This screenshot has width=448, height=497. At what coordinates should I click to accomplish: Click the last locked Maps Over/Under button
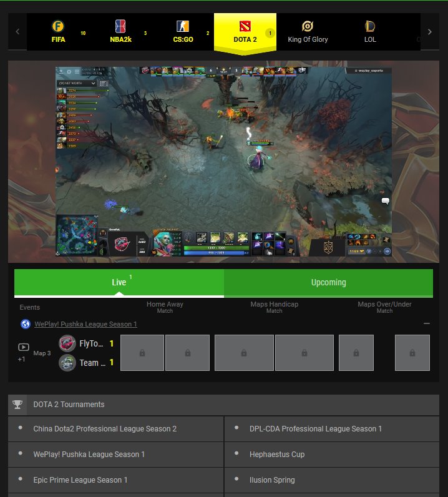pyautogui.click(x=412, y=353)
